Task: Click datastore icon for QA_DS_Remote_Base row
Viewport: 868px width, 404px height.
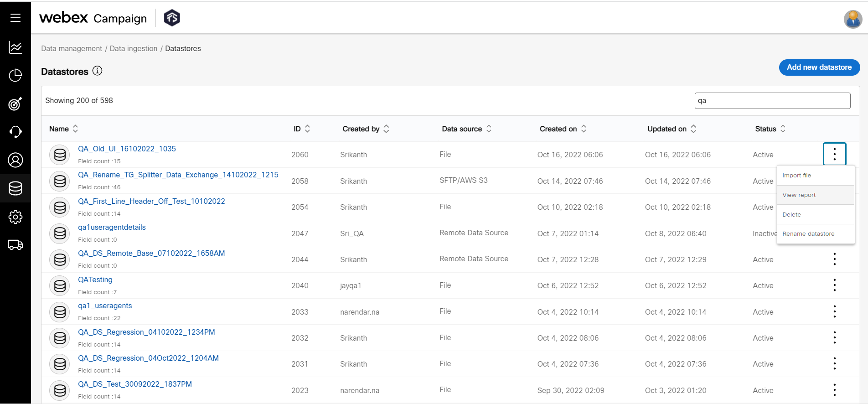Action: 60,259
